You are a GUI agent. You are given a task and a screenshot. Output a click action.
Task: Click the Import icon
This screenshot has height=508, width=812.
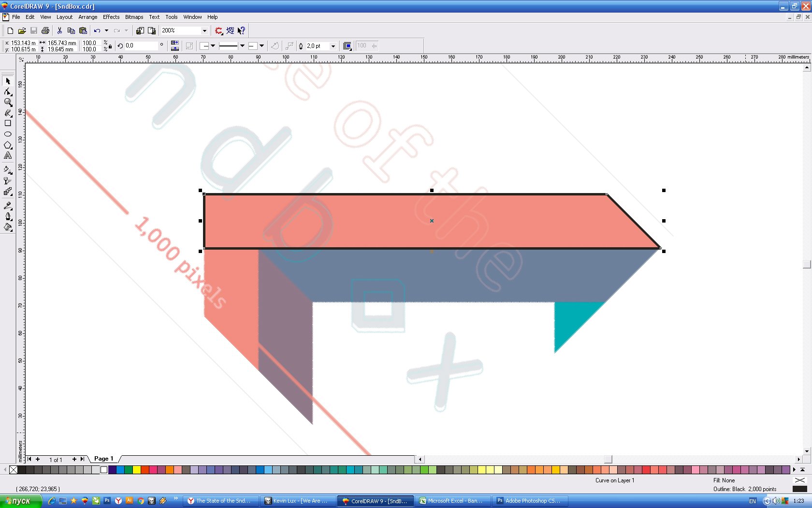(140, 30)
